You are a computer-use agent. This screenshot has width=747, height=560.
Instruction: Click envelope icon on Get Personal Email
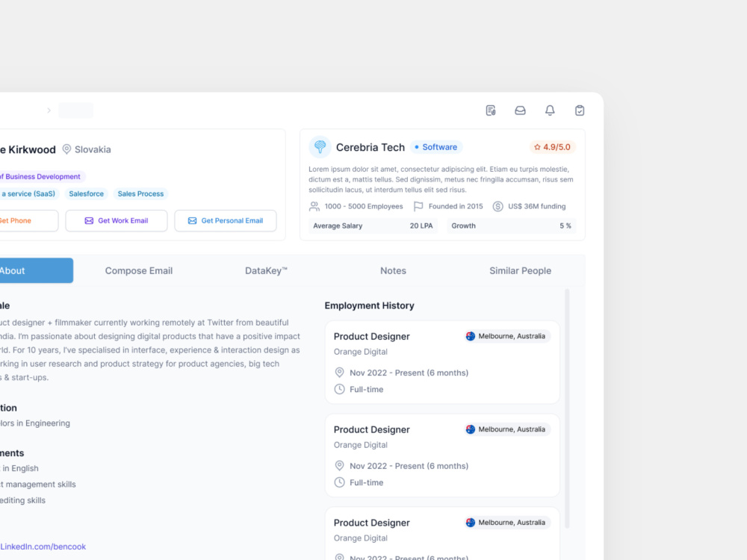pos(193,220)
